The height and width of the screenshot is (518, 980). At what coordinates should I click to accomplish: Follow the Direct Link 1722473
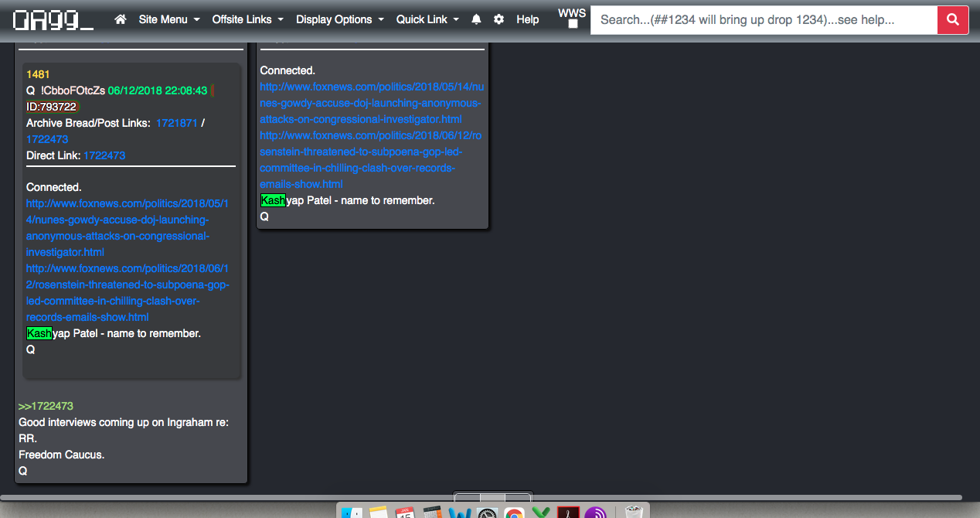coord(104,155)
